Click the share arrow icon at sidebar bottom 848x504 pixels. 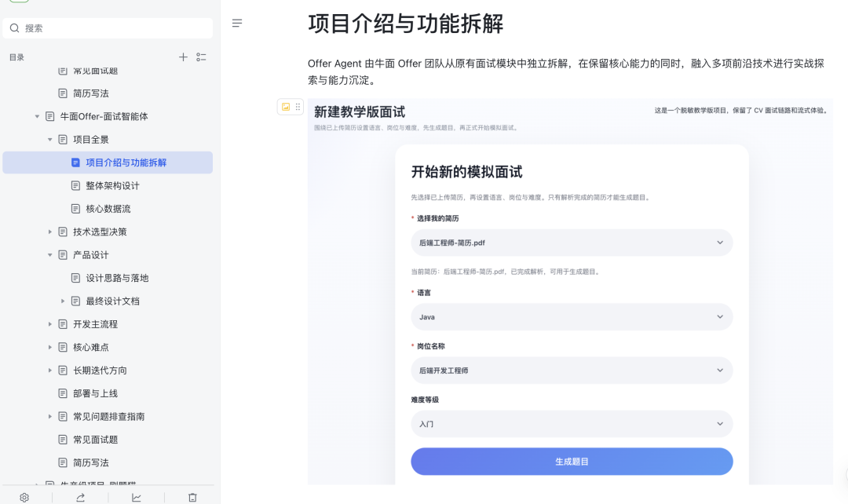81,498
